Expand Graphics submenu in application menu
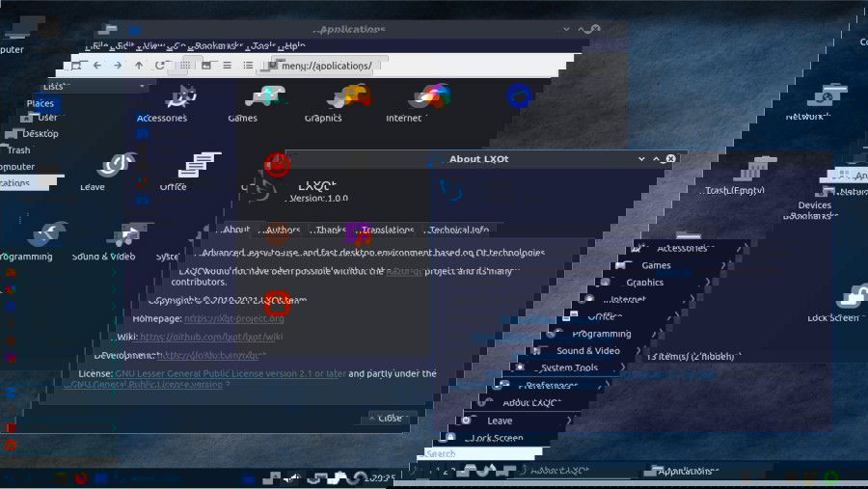 (x=656, y=283)
